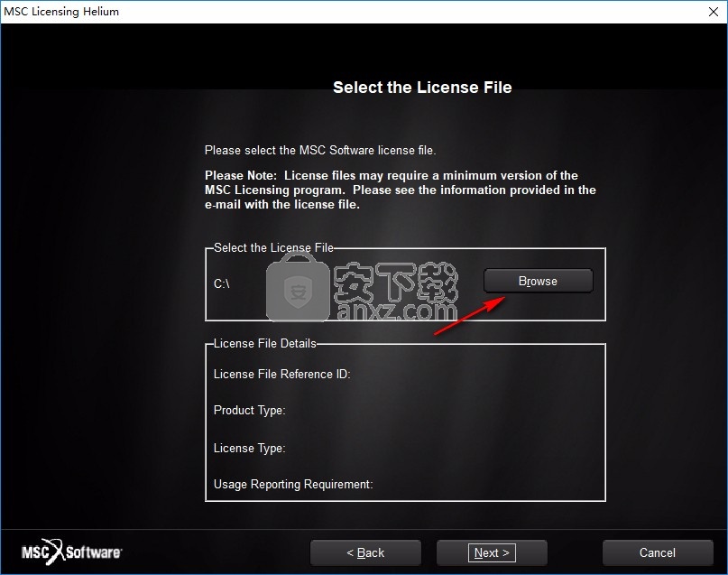This screenshot has width=728, height=575.
Task: Click the 'License File Details' group label
Action: point(264,343)
